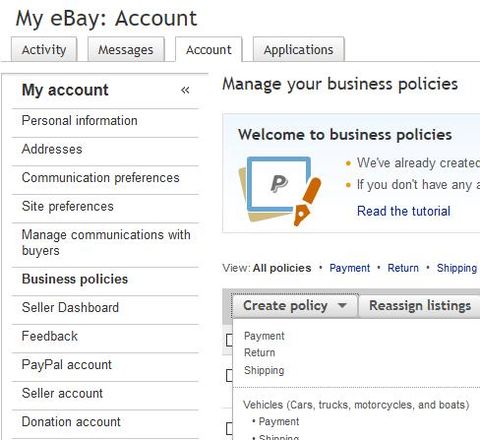Filter the policy view by Return

(x=403, y=268)
